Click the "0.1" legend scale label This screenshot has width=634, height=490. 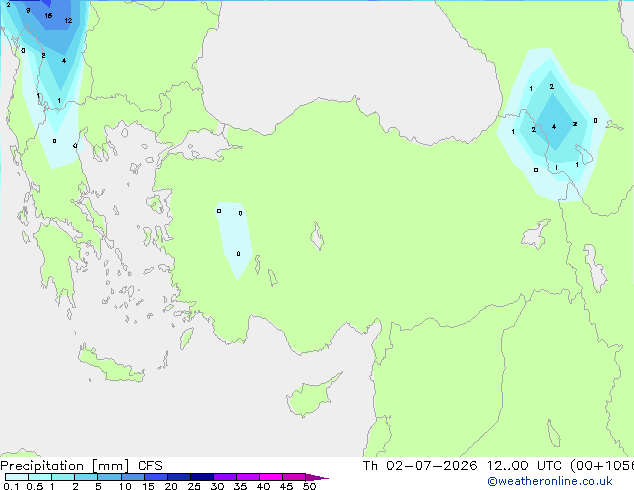tap(11, 486)
